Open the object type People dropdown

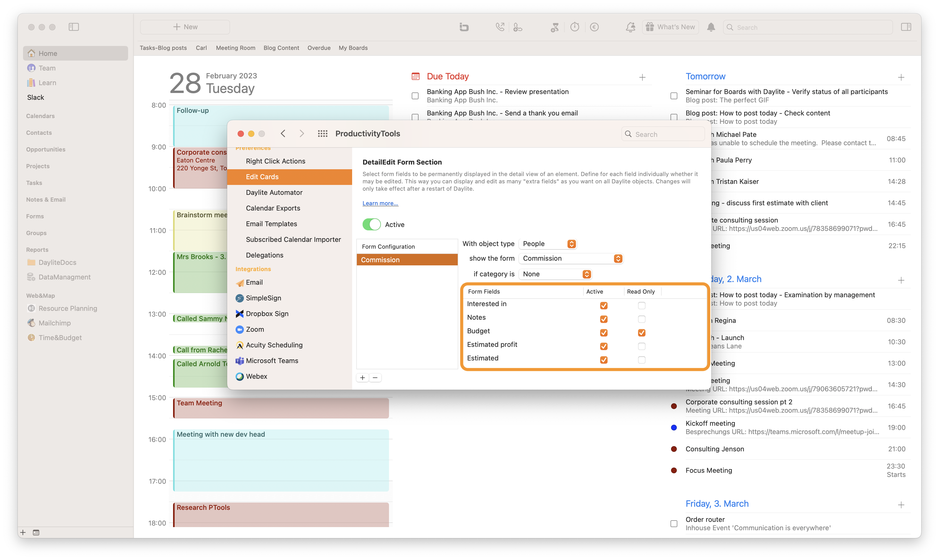(547, 244)
